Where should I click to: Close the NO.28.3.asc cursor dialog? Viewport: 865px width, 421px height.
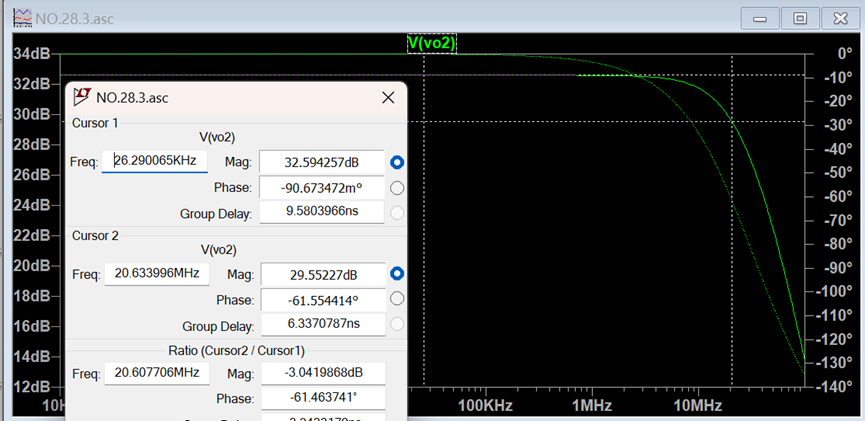click(x=388, y=97)
